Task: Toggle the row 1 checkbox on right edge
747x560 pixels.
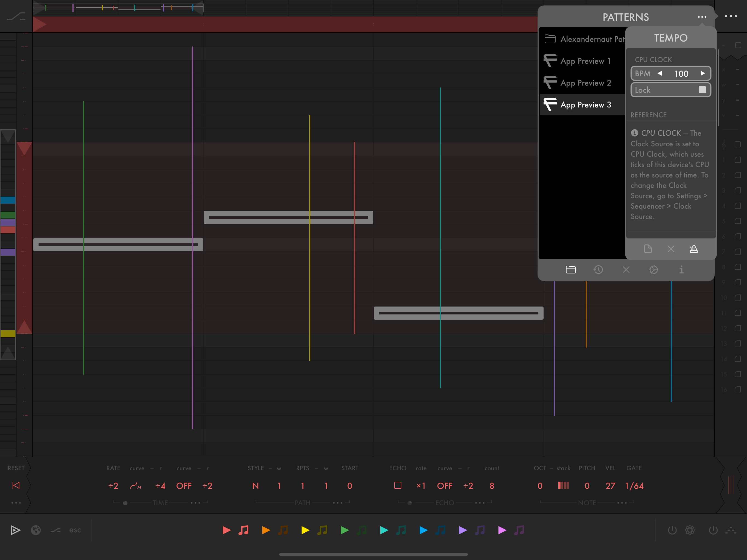Action: pos(737,160)
